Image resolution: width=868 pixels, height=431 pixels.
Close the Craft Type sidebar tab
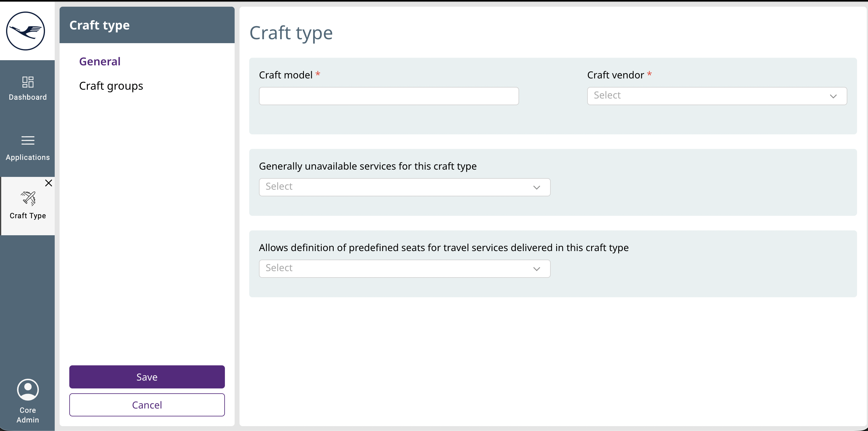pyautogui.click(x=49, y=183)
